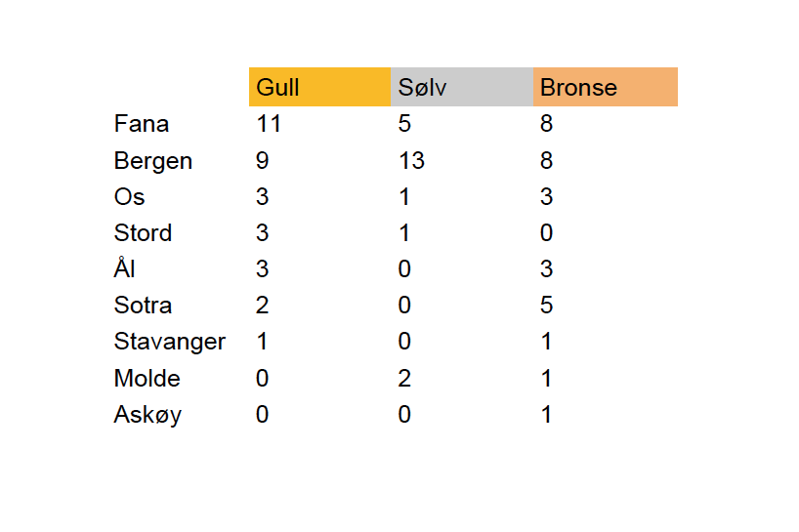
Task: Click the Bronse header cell
Action: (x=606, y=87)
